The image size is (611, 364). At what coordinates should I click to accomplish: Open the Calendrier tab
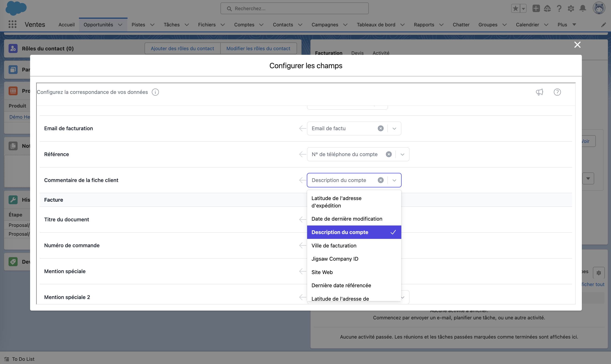pyautogui.click(x=527, y=25)
